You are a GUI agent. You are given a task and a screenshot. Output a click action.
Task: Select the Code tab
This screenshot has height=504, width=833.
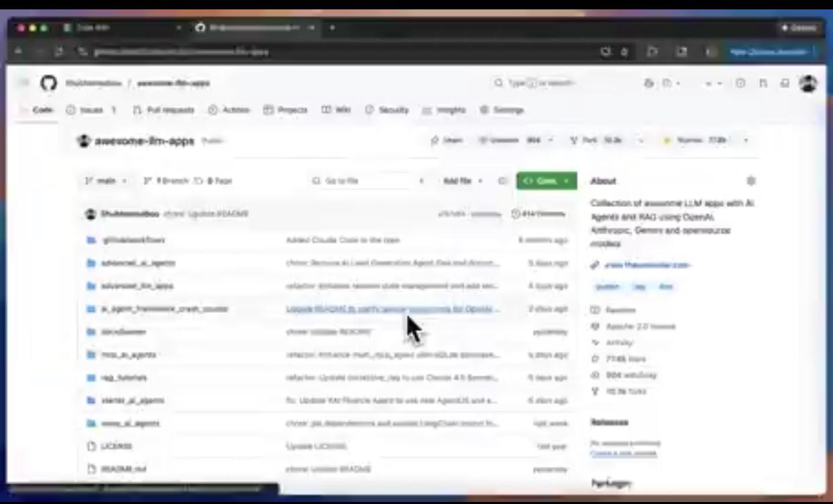(x=37, y=110)
